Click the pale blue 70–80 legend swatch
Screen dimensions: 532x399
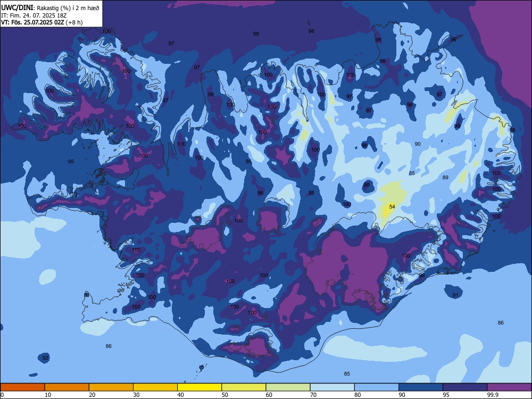[332, 387]
